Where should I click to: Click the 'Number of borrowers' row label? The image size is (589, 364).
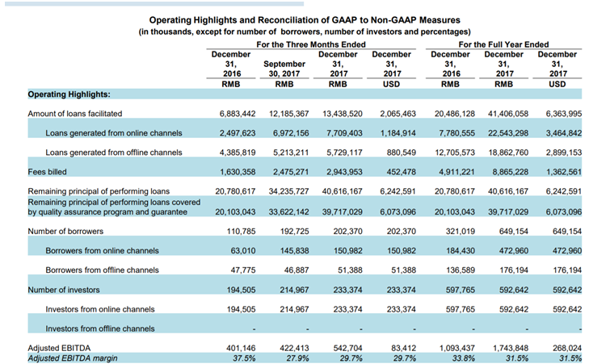(65, 231)
